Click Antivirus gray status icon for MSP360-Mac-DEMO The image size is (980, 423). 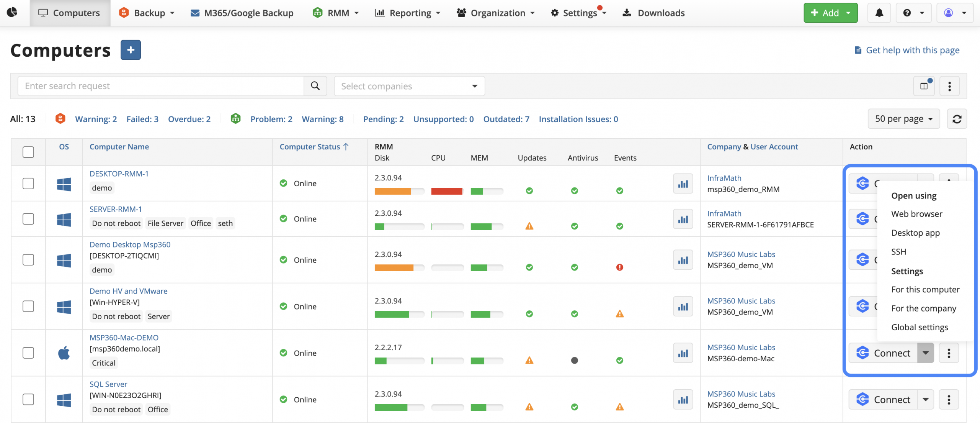click(x=575, y=360)
